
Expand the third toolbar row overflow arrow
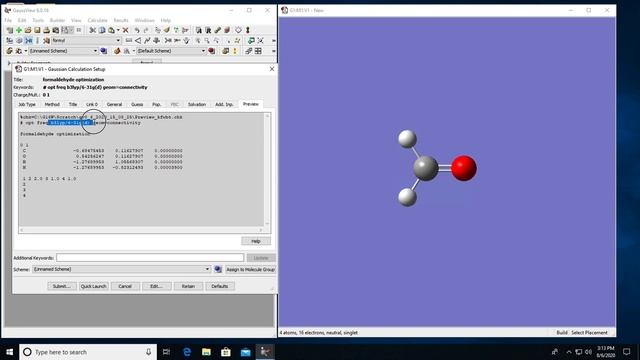[273, 51]
